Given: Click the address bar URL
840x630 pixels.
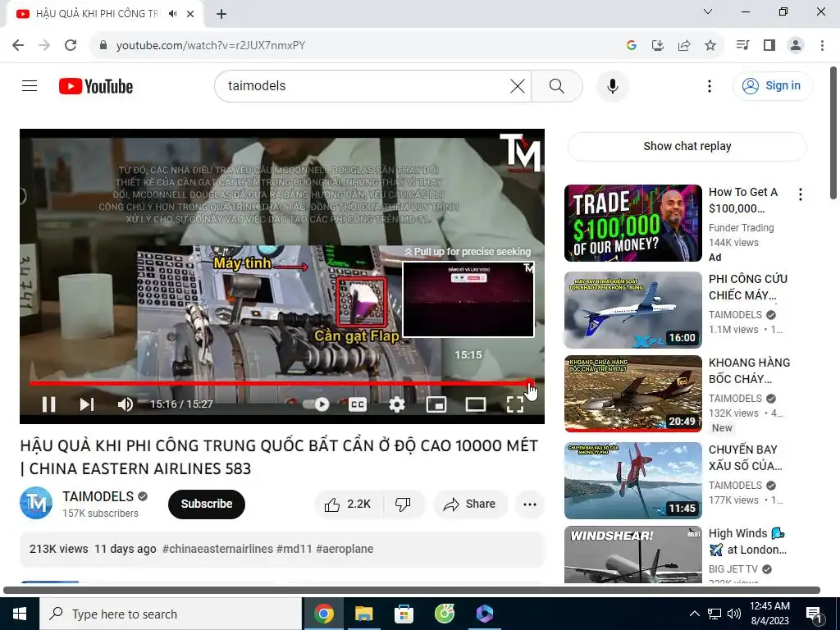Looking at the screenshot, I should tap(211, 45).
